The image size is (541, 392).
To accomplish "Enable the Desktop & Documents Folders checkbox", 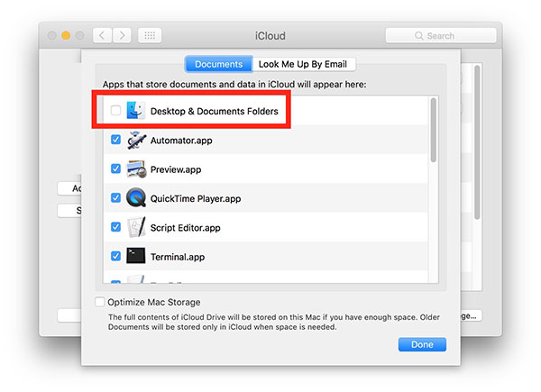I will pos(115,110).
